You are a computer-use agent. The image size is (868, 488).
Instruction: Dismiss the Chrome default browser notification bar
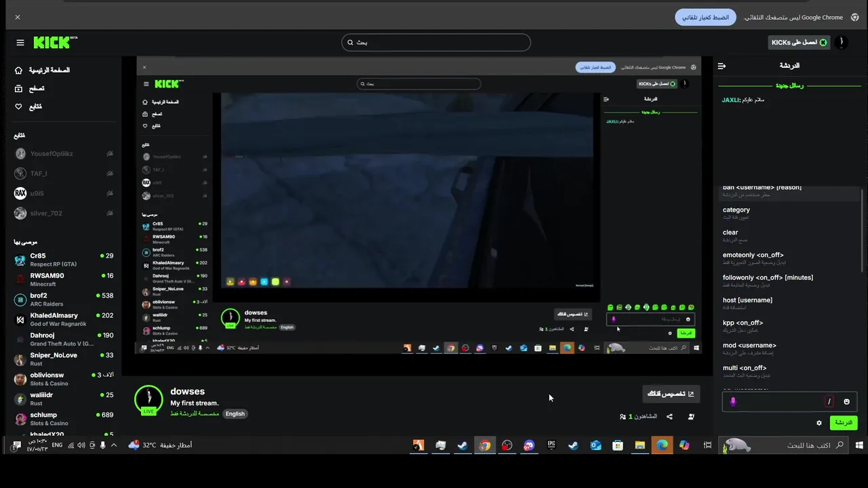(18, 17)
